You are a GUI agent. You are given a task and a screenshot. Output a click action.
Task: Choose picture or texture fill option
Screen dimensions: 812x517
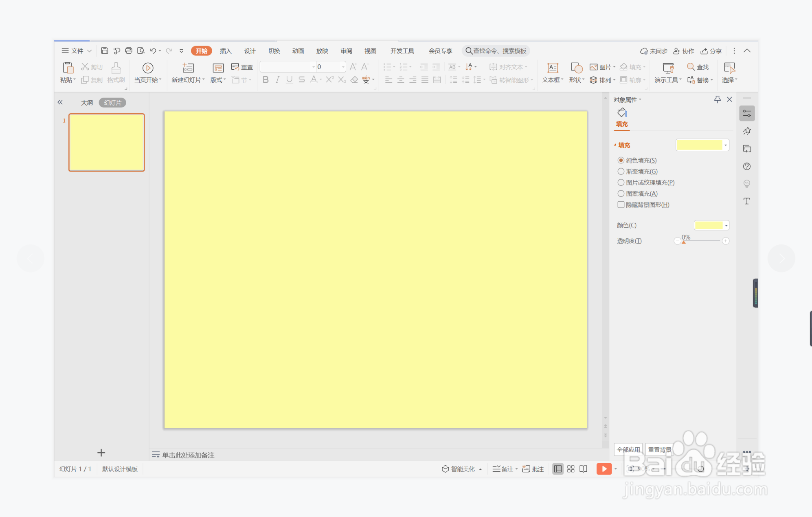(x=621, y=183)
